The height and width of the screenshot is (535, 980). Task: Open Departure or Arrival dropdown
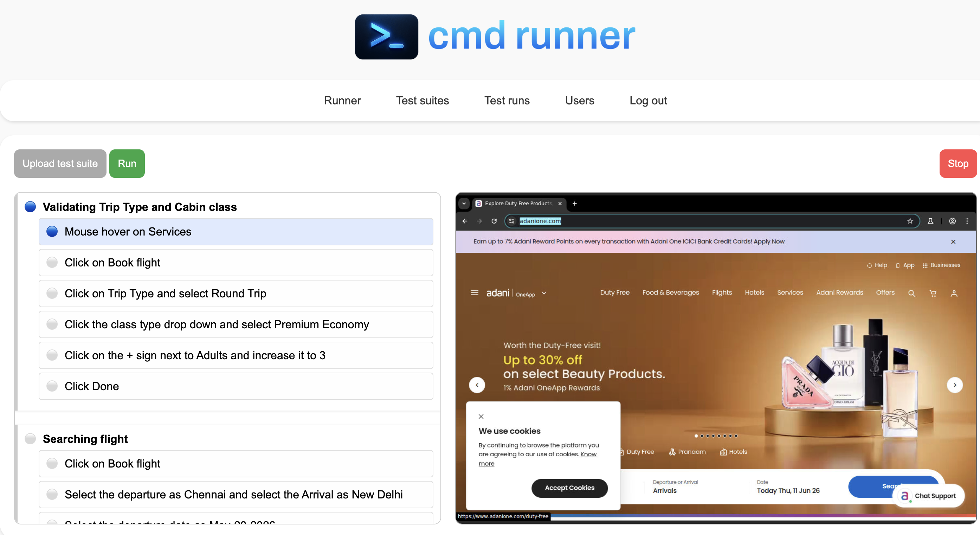(x=675, y=487)
